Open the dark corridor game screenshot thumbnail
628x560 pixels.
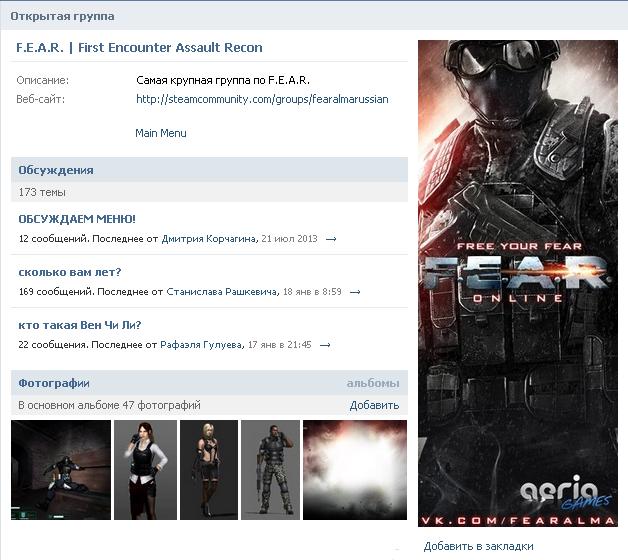(61, 470)
